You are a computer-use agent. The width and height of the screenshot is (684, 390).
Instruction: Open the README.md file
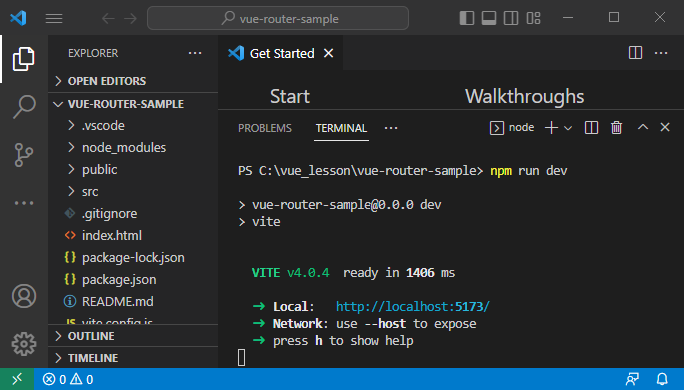coord(133,301)
